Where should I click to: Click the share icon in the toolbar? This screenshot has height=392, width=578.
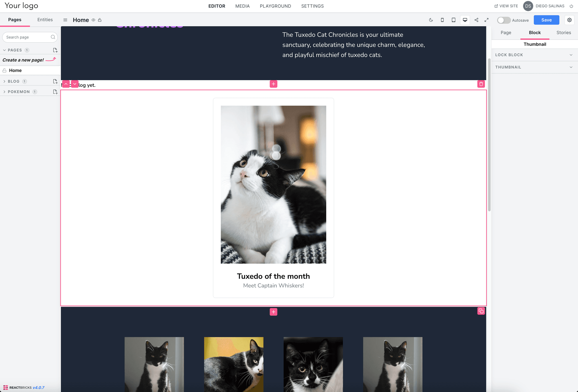click(x=476, y=20)
